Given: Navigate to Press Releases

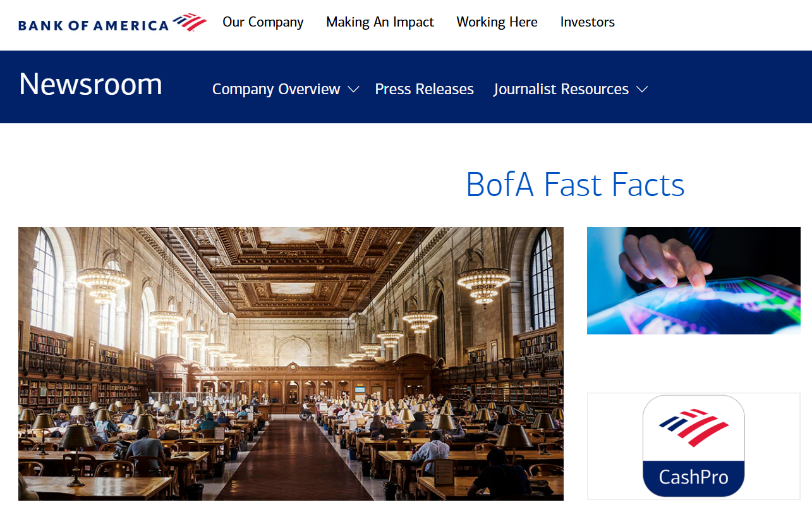Looking at the screenshot, I should coord(424,89).
